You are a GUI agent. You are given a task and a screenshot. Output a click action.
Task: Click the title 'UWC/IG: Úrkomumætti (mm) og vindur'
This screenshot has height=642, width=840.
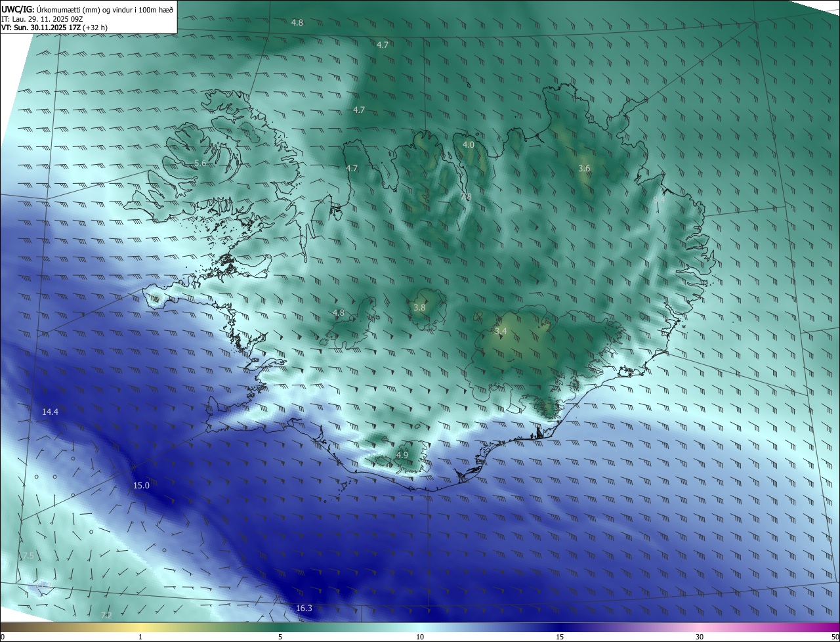pyautogui.click(x=87, y=9)
